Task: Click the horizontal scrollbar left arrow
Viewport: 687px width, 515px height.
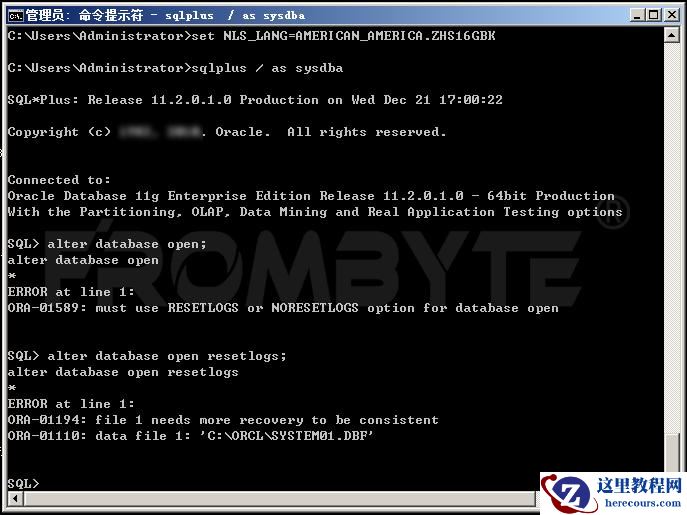Action: coord(16,498)
